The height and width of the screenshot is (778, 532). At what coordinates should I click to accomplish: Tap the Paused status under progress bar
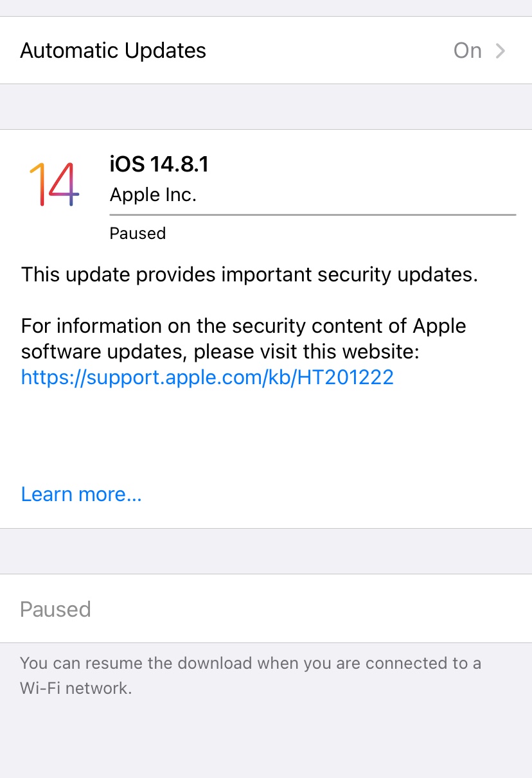click(x=137, y=233)
